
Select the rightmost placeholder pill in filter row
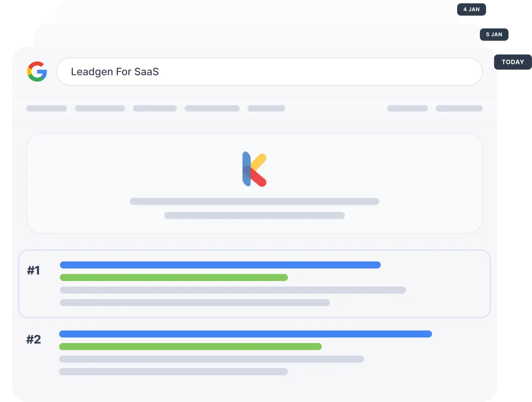(459, 109)
